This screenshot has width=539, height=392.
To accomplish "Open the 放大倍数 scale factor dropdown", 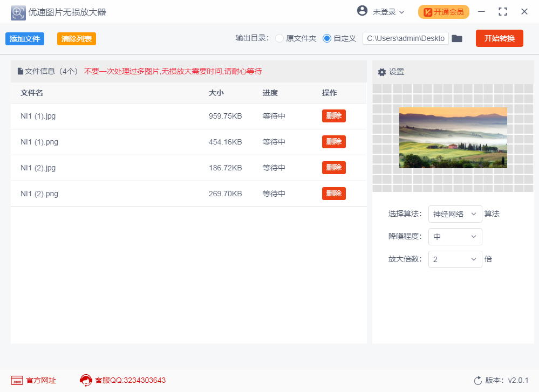I will pos(455,259).
